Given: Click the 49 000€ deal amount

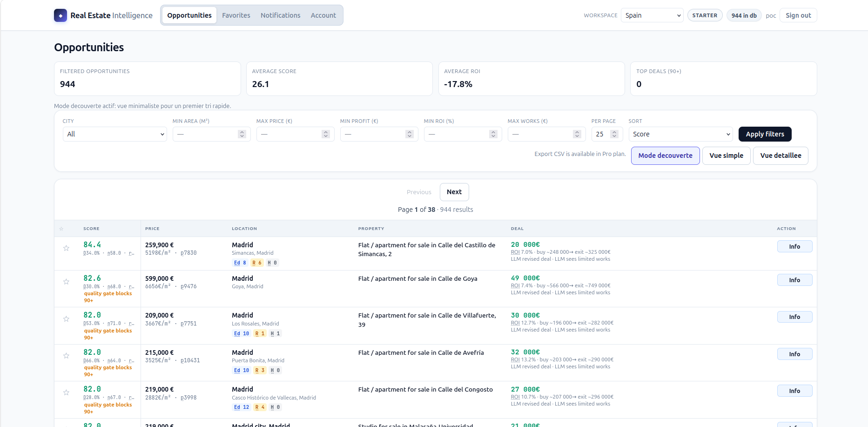Looking at the screenshot, I should pos(525,278).
